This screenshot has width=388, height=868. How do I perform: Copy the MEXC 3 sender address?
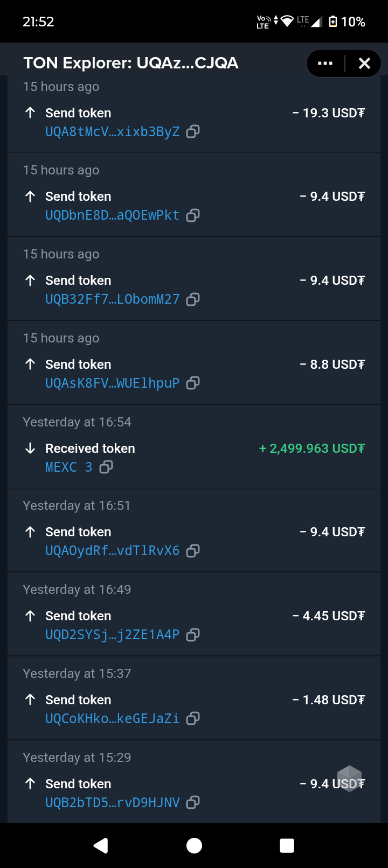[106, 467]
